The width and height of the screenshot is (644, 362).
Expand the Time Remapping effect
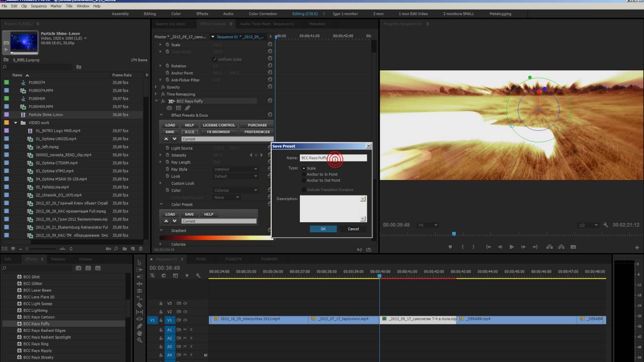156,94
